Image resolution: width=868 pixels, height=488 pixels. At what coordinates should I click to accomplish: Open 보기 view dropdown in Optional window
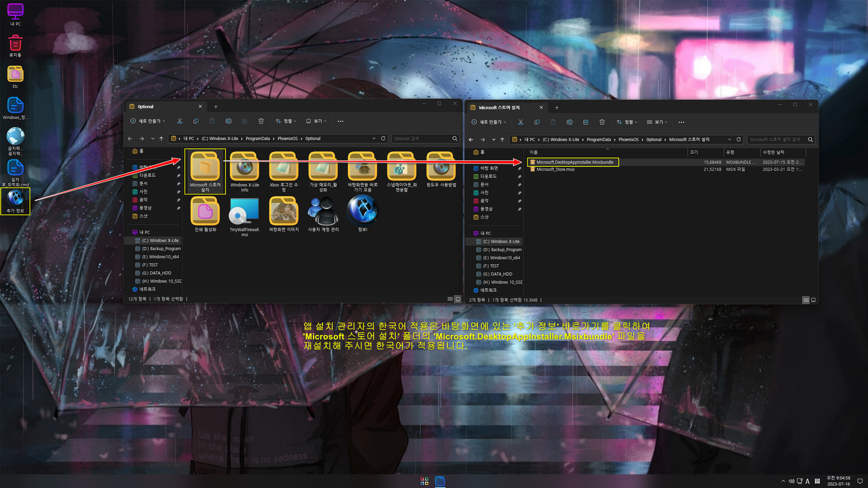coord(316,121)
